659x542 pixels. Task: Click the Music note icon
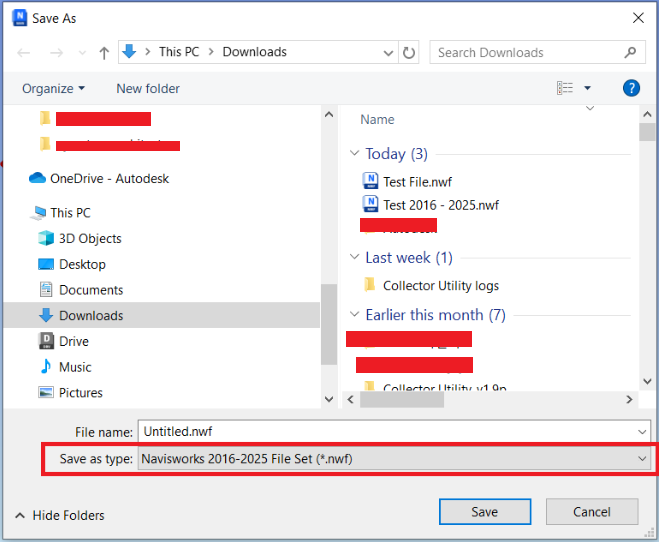46,366
